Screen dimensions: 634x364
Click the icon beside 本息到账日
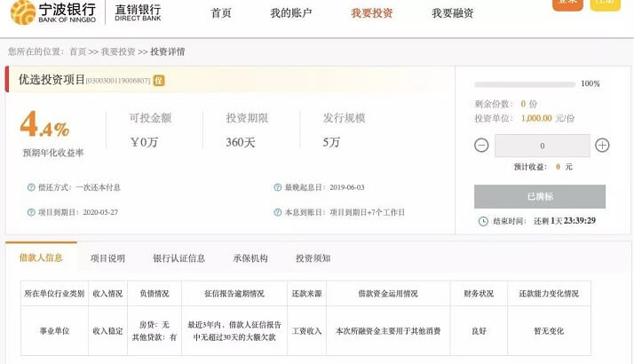click(277, 212)
